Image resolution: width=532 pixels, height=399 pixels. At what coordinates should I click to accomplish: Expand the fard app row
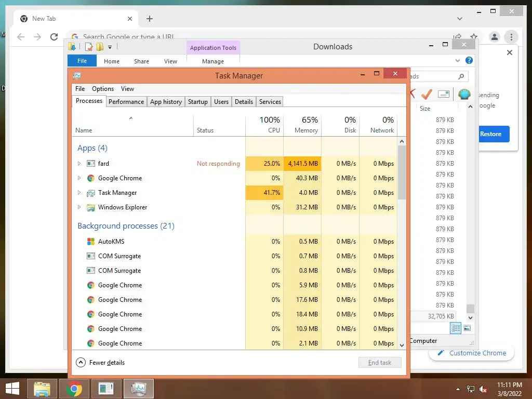point(79,164)
